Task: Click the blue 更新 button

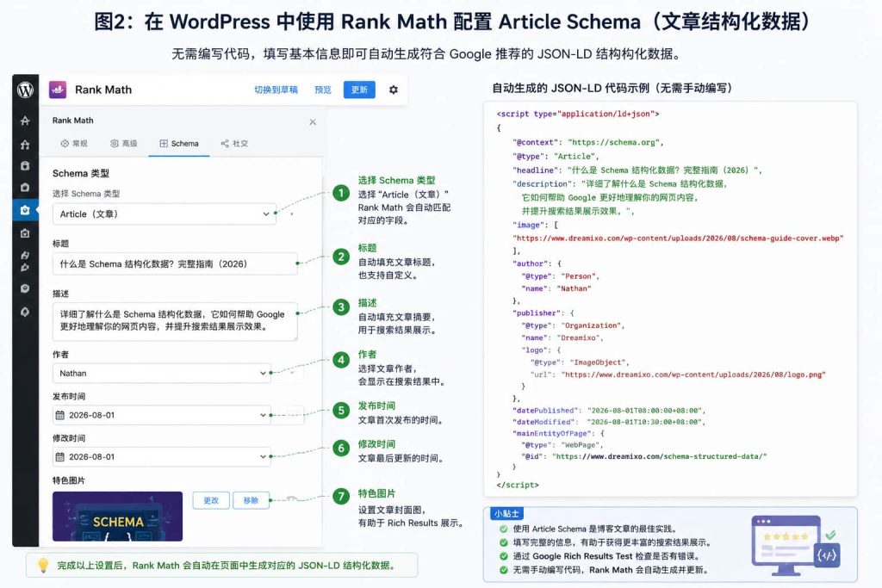Action: click(x=359, y=90)
